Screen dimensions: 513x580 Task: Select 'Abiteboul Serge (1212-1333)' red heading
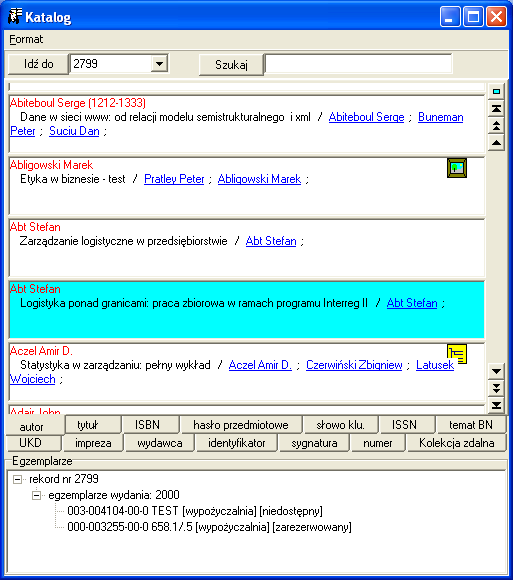78,103
